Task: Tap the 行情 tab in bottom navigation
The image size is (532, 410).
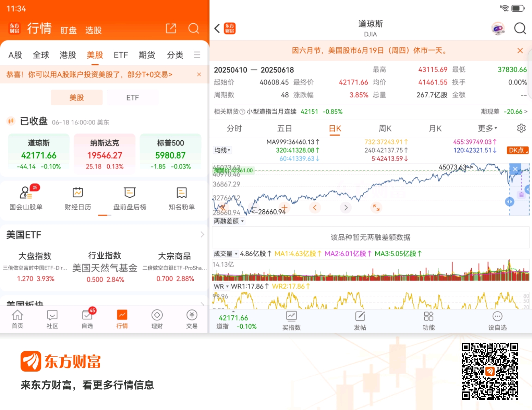Action: [122, 319]
